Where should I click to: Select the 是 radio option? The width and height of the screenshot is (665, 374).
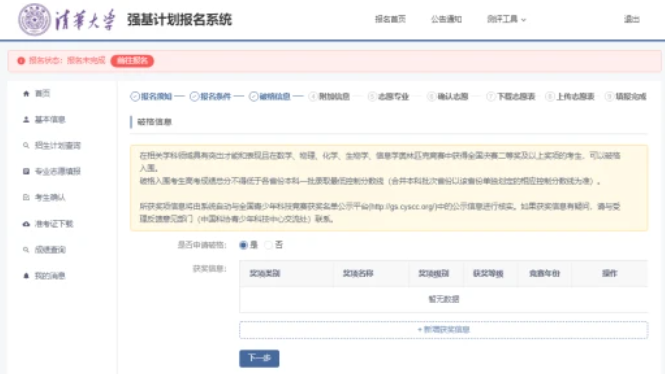pos(243,245)
